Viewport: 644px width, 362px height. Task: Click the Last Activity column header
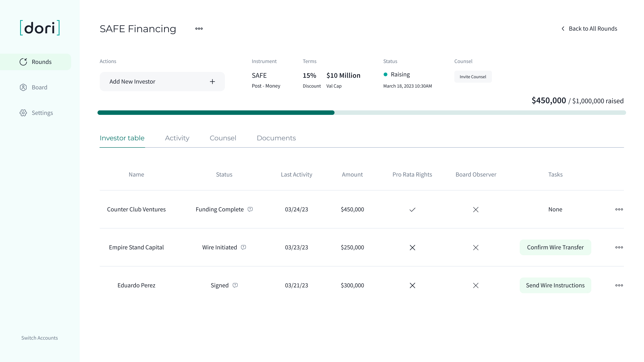click(297, 174)
